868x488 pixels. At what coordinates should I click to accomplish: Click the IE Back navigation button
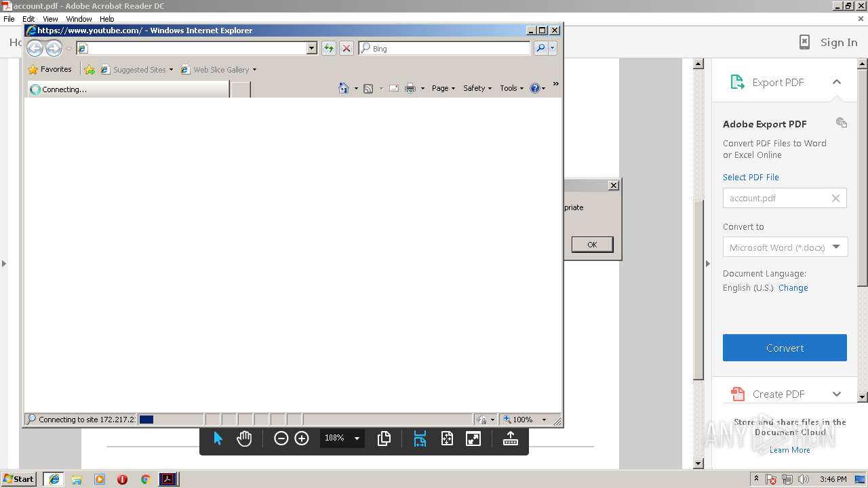coord(35,48)
